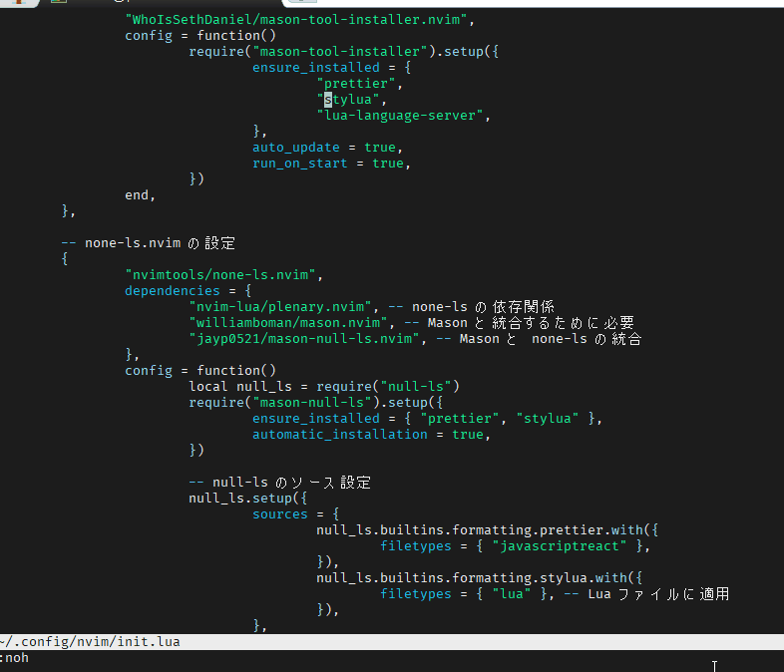Click the automatic_installation = true line
This screenshot has height=672, width=784.
[x=371, y=434]
